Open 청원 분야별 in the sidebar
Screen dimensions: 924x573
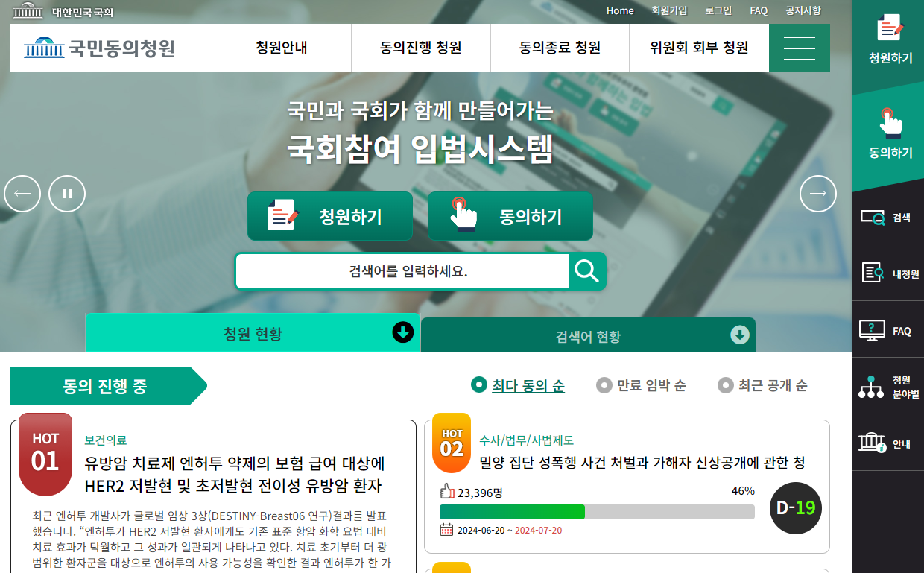click(x=887, y=387)
